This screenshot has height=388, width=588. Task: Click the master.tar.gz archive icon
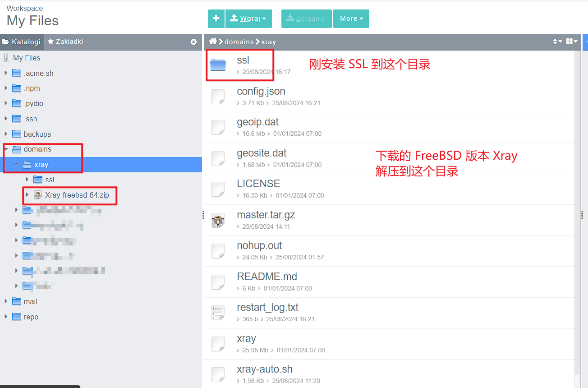[x=218, y=220]
